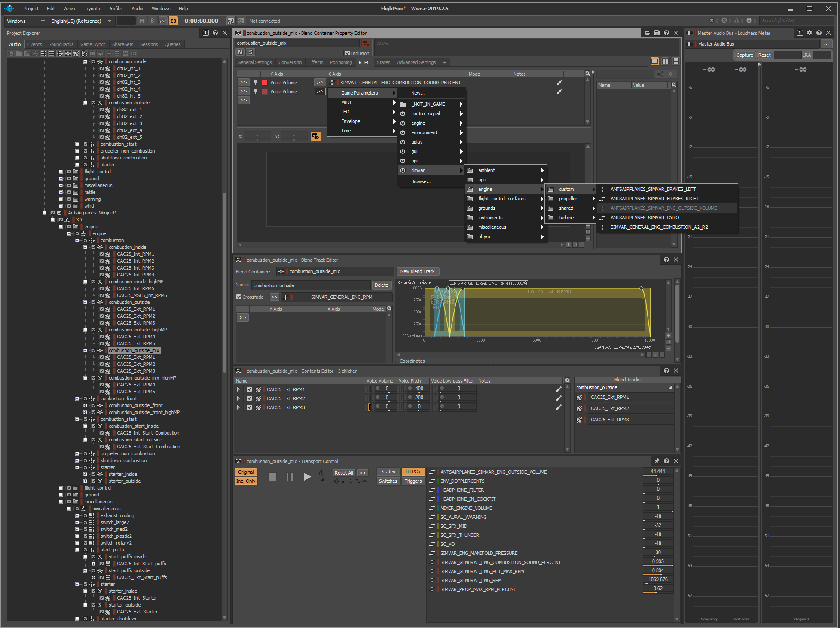Click the Play button in Transport Control
840x628 pixels.
pyautogui.click(x=307, y=476)
